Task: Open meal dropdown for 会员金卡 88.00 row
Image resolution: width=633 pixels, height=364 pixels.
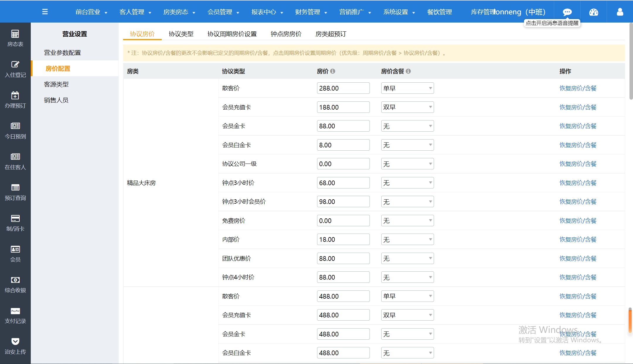Action: (407, 126)
